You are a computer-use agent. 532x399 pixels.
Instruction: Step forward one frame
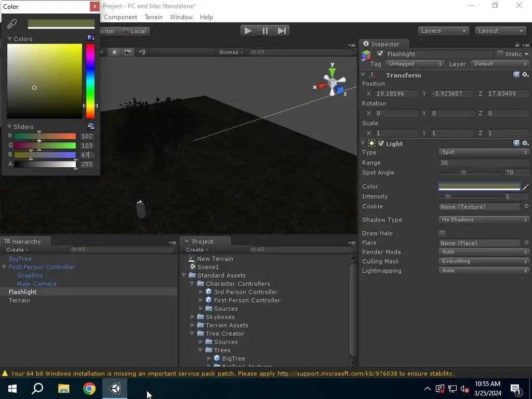(x=282, y=31)
